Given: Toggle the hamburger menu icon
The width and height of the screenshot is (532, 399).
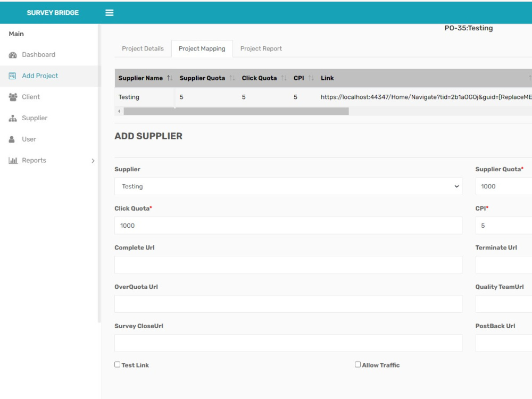Looking at the screenshot, I should (109, 13).
